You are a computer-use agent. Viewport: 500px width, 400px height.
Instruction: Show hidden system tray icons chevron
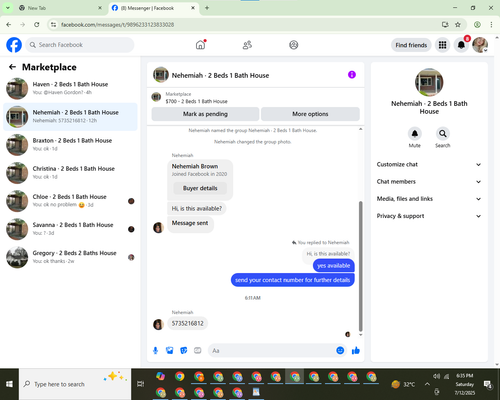coord(427,384)
